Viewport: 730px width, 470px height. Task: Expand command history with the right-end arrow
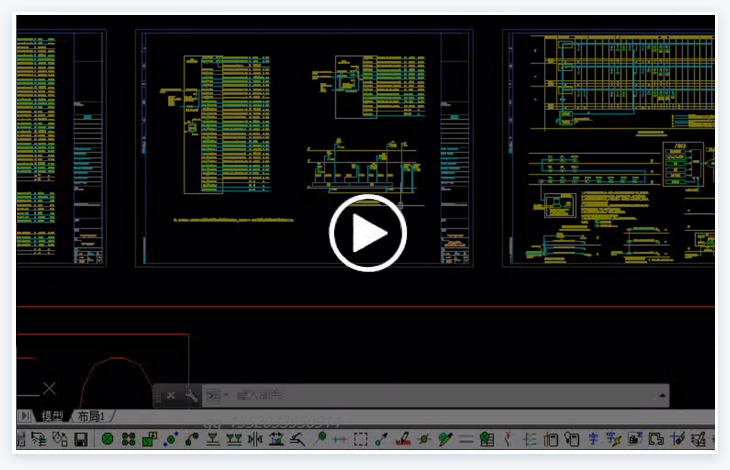(661, 395)
